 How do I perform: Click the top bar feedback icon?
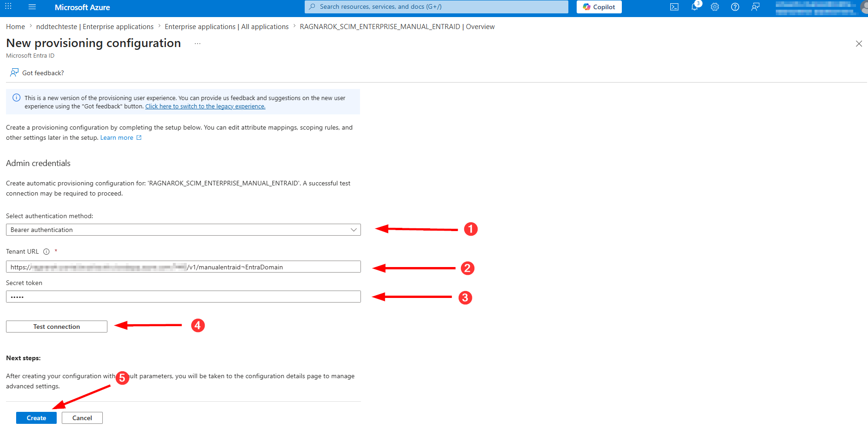coord(756,7)
